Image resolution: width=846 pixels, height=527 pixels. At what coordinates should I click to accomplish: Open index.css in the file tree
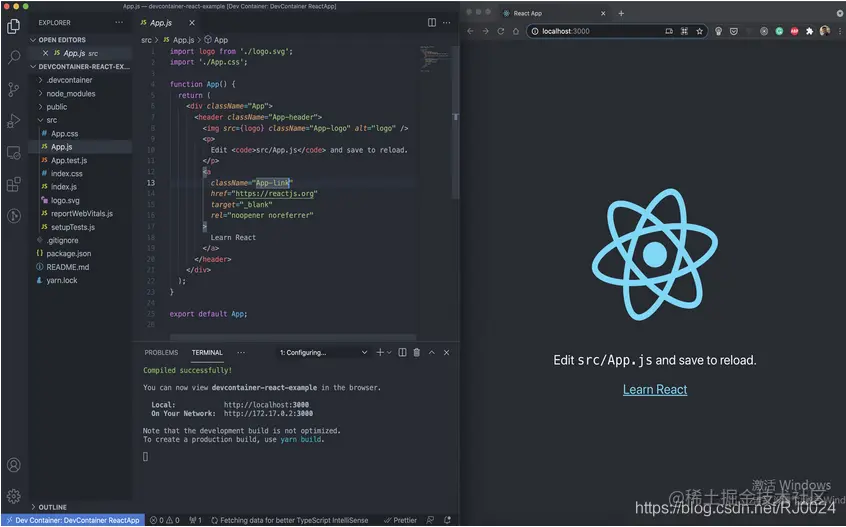click(66, 174)
